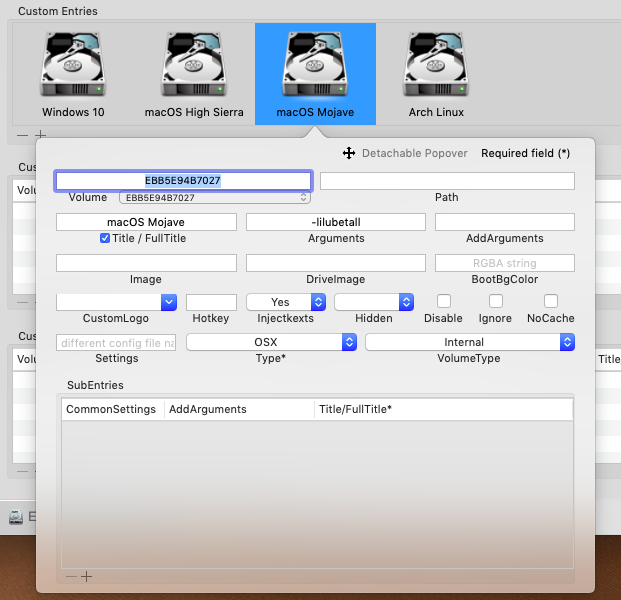
Task: Open the VolumeType dropdown showing Internal
Action: 470,342
